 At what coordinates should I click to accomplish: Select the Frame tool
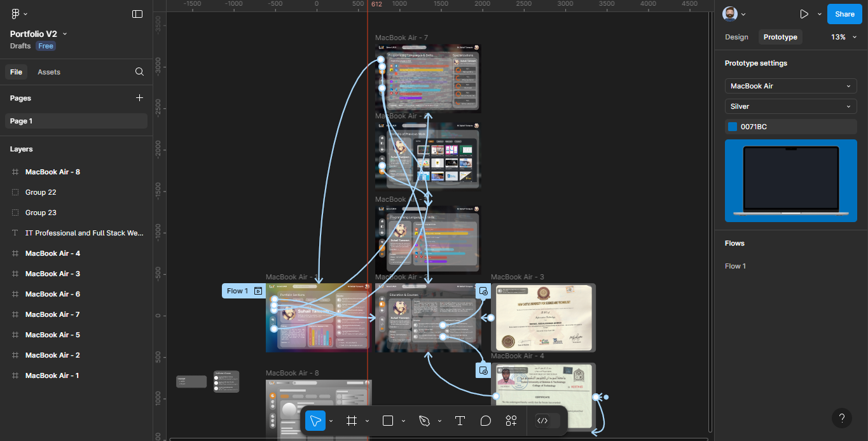[351, 421]
